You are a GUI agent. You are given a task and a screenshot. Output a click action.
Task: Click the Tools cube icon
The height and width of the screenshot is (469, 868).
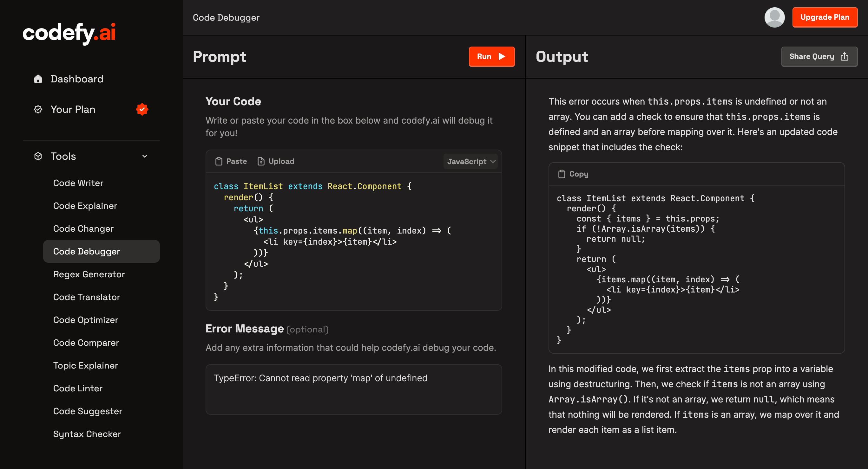[38, 156]
